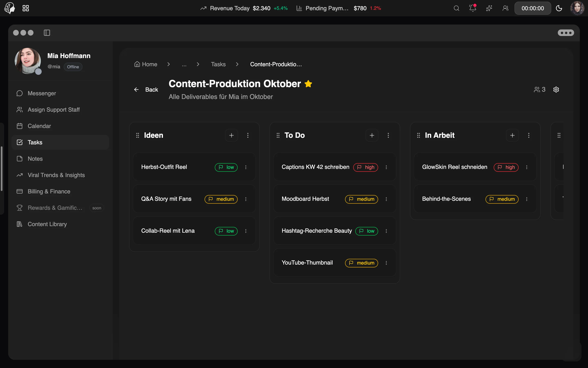The image size is (588, 368).
Task: Toggle the sidebar panel icon
Action: click(47, 33)
